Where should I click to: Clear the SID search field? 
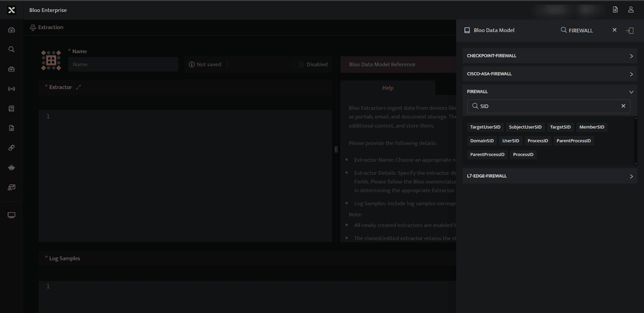(x=623, y=106)
